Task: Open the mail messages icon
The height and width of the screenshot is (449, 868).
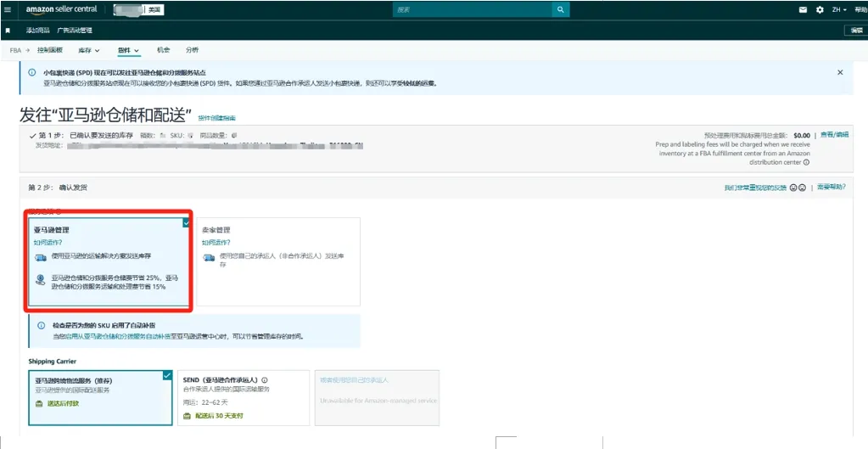Action: click(x=803, y=10)
